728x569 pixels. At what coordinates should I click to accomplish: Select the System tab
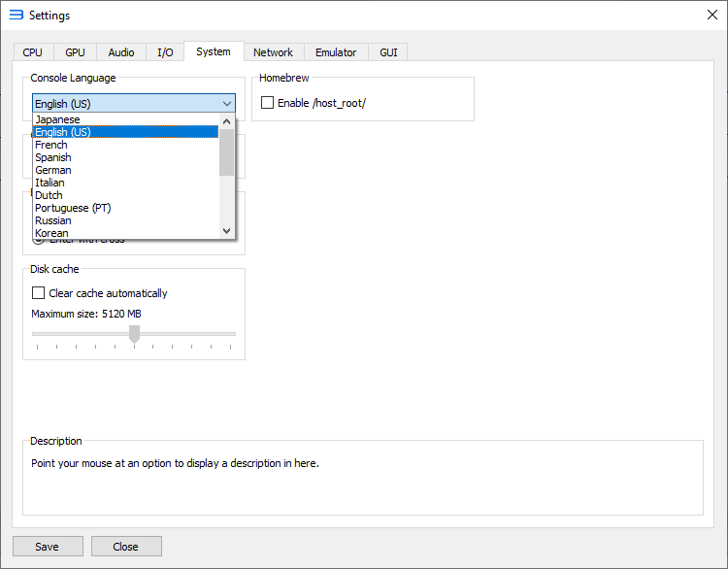pyautogui.click(x=214, y=51)
